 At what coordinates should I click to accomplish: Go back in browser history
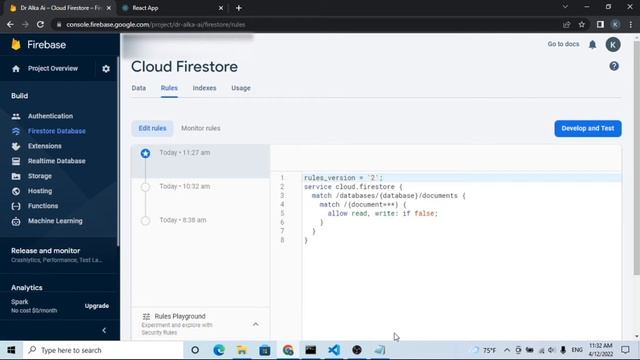[x=10, y=24]
